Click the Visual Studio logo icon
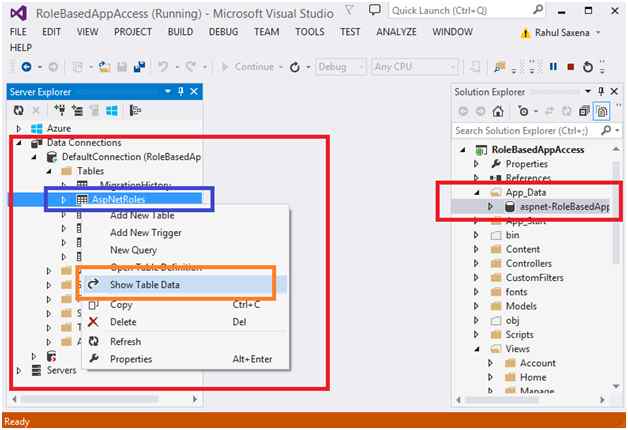The height and width of the screenshot is (430, 628). 19,13
